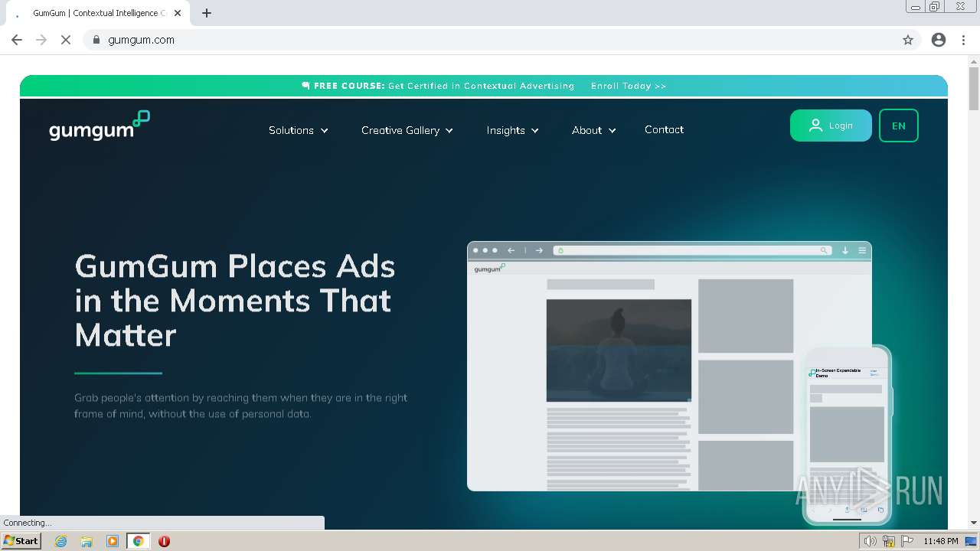The width and height of the screenshot is (980, 551).
Task: Open Windows Start menu
Action: pyautogui.click(x=21, y=541)
